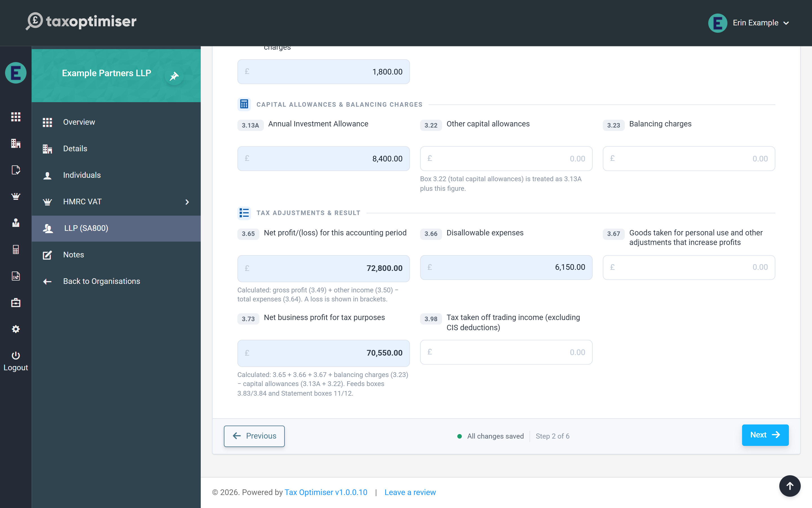Expand the Erin Example user menu chevron
The width and height of the screenshot is (812, 508).
786,23
